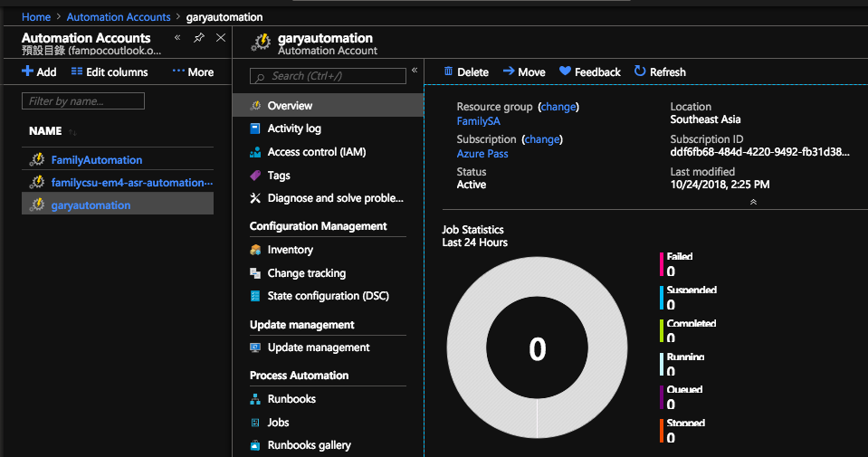The image size is (868, 457).
Task: Open familycsu-em4-asr-automation account link
Action: [x=132, y=182]
